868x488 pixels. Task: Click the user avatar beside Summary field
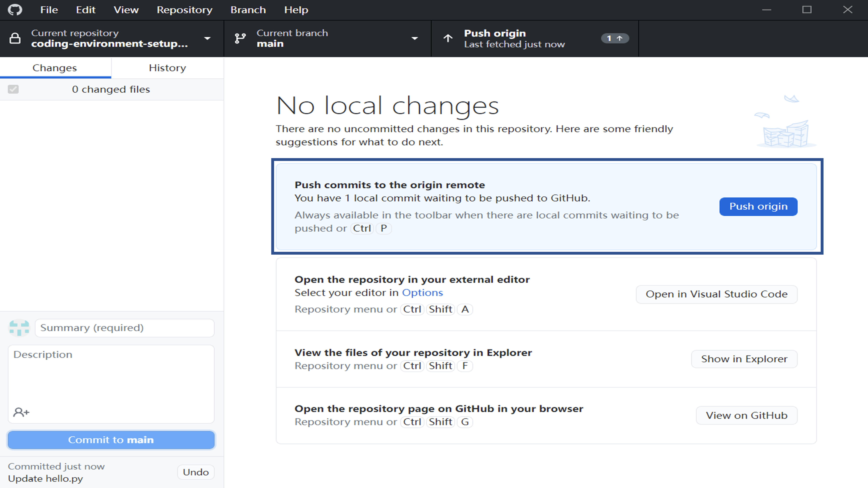point(19,328)
